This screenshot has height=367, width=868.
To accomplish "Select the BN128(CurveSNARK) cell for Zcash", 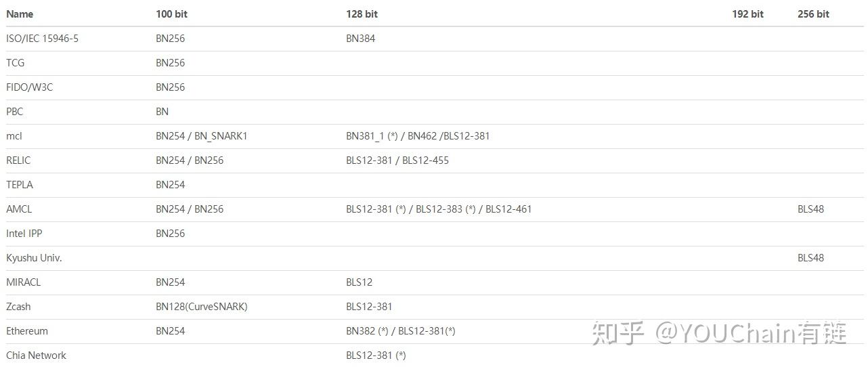I will point(202,307).
